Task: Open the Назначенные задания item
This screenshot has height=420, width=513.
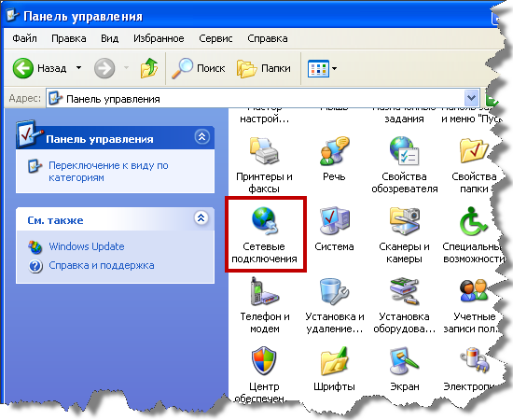Action: coord(405,115)
